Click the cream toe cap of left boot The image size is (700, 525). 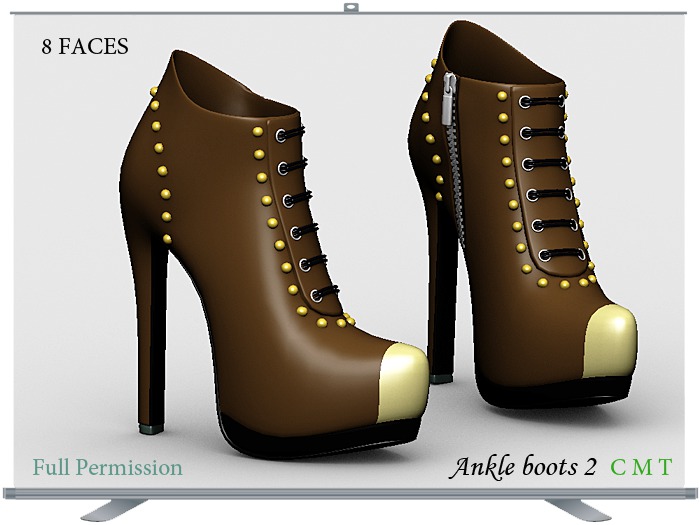(x=403, y=384)
